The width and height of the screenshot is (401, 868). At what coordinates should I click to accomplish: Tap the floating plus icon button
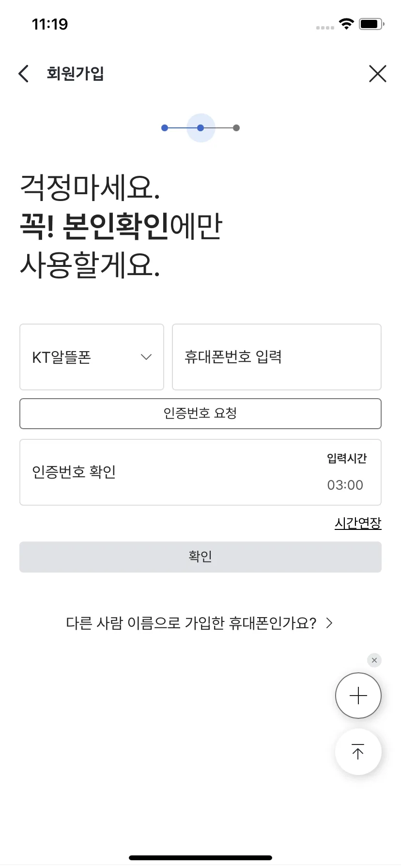358,696
